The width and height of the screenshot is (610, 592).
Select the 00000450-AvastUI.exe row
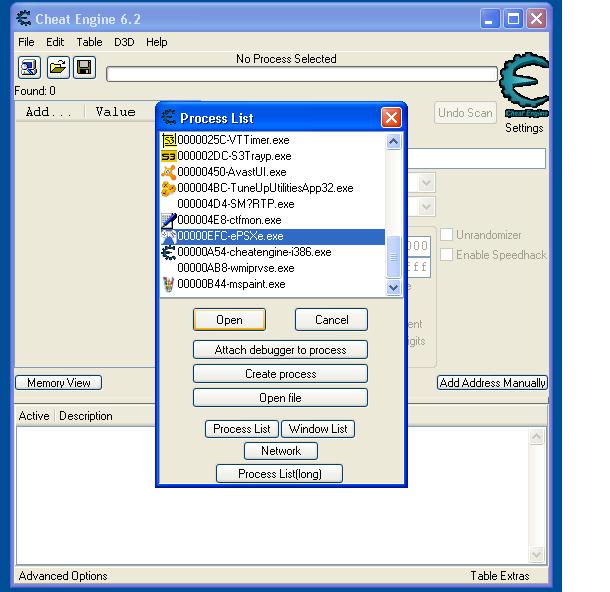pyautogui.click(x=273, y=172)
